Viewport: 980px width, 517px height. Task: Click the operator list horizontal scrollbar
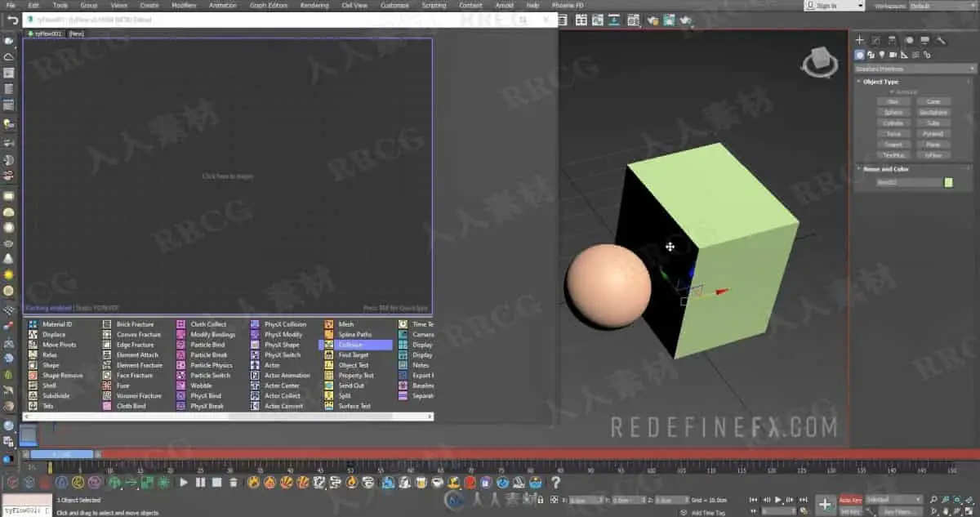click(228, 417)
